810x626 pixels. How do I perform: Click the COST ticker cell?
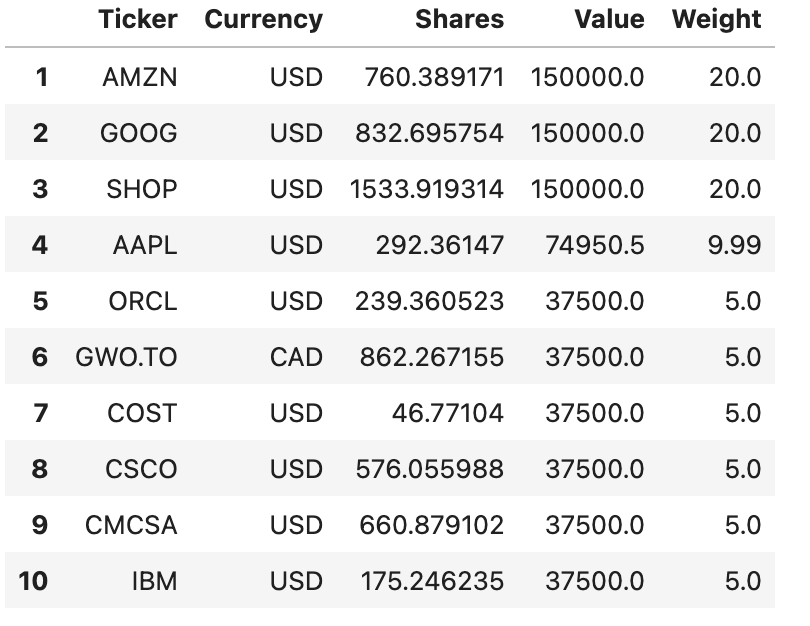(142, 413)
